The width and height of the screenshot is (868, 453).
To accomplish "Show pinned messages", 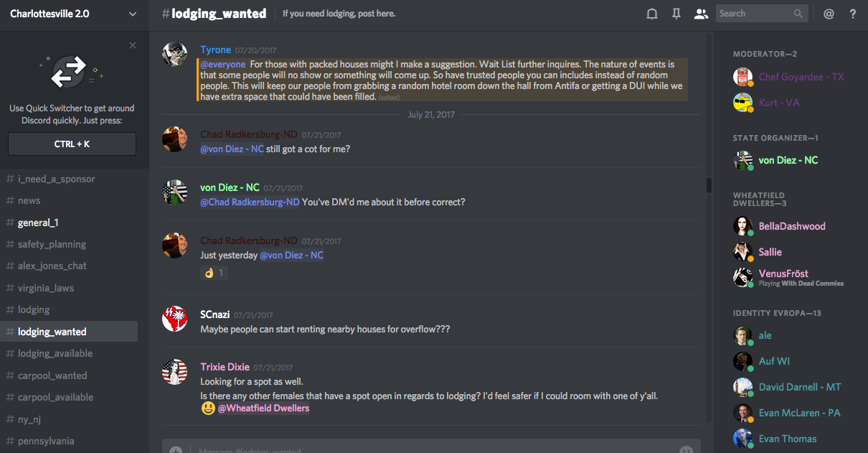I will pyautogui.click(x=676, y=14).
